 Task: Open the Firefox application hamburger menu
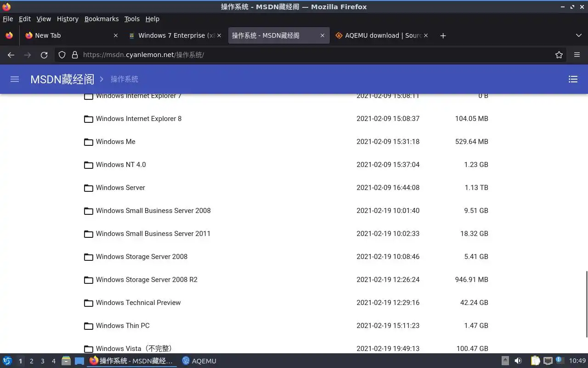click(577, 55)
